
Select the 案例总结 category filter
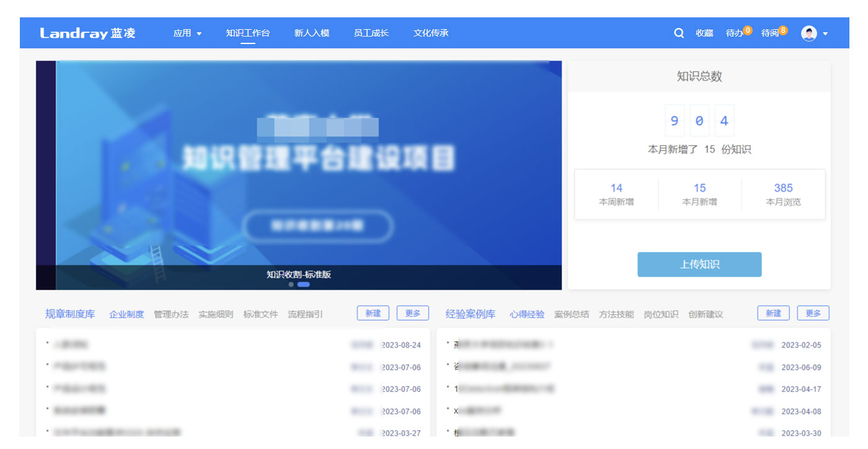tap(572, 314)
